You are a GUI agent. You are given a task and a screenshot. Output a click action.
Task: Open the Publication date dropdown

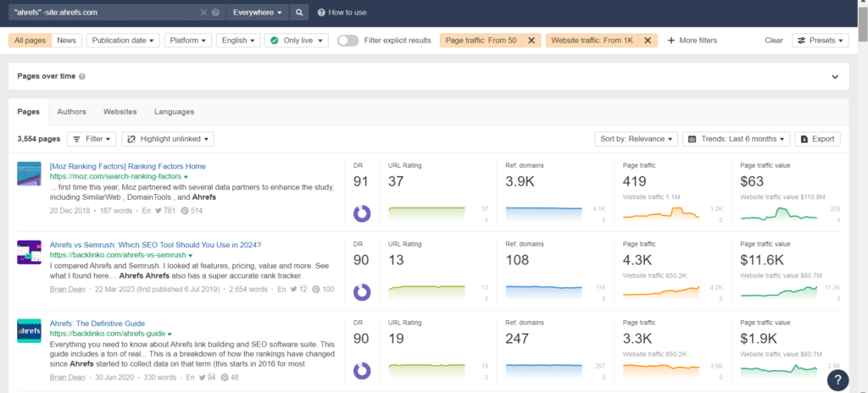point(123,41)
